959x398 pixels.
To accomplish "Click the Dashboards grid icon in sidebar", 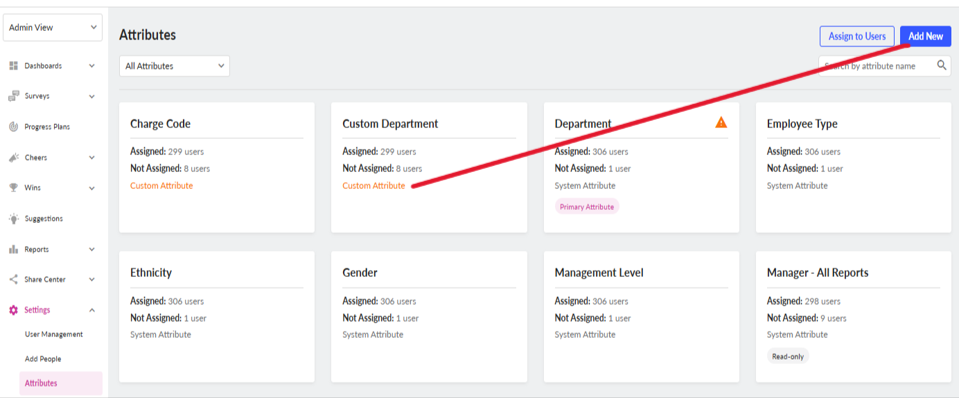I will [13, 65].
